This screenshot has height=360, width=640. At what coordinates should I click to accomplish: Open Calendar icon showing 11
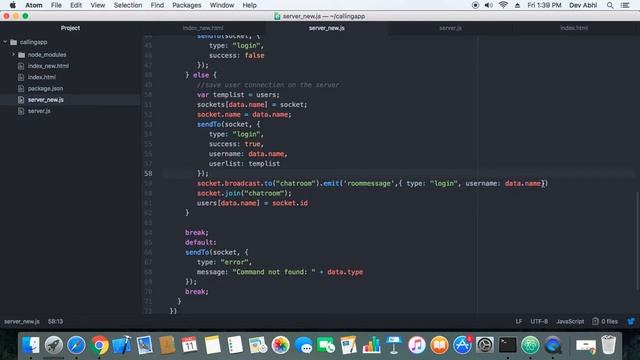pos(189,345)
